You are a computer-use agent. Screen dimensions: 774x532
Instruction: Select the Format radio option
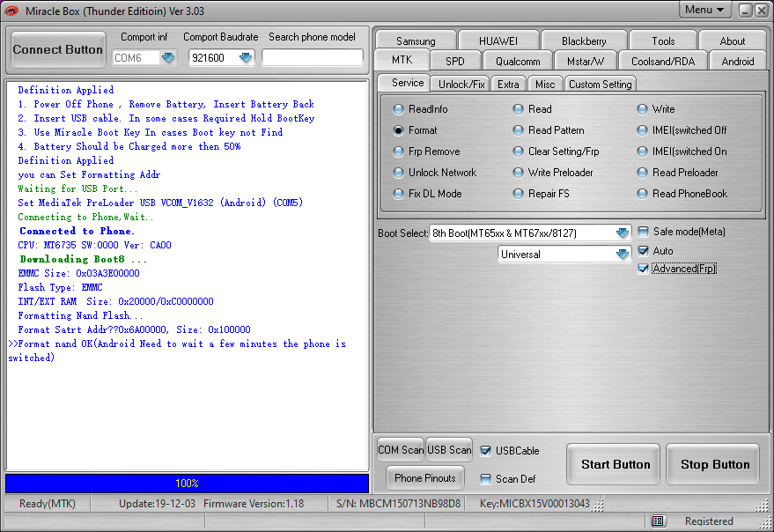tap(398, 130)
